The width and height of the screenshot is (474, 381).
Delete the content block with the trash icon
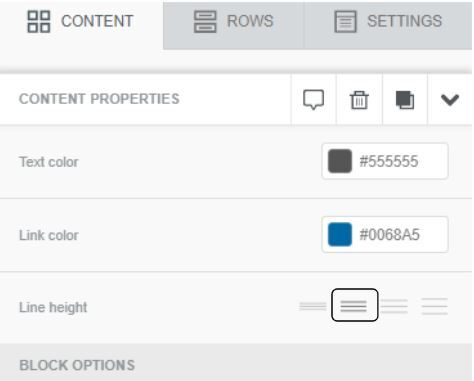(359, 100)
